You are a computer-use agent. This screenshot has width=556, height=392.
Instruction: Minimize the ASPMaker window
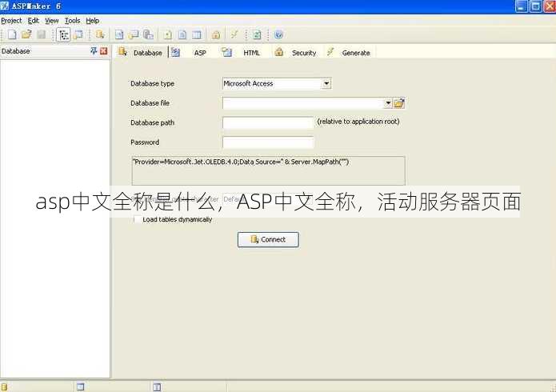(x=521, y=6)
